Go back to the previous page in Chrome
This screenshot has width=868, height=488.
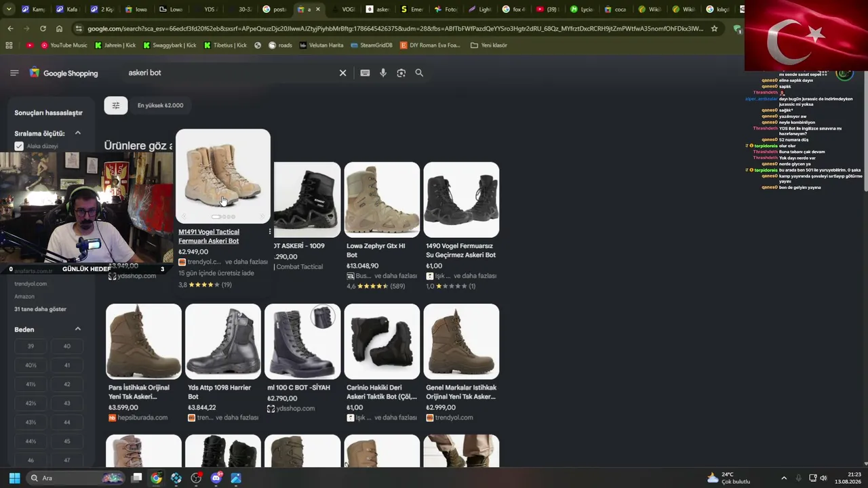coord(10,28)
